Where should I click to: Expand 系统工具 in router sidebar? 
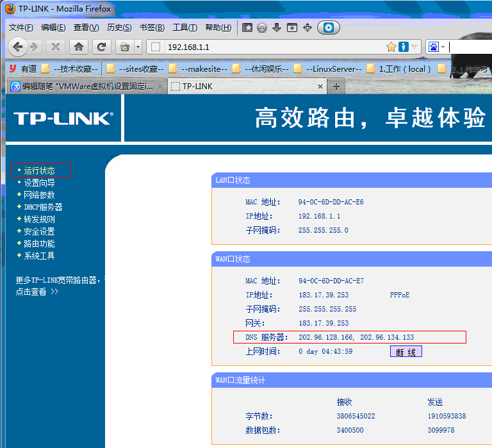pyautogui.click(x=39, y=256)
